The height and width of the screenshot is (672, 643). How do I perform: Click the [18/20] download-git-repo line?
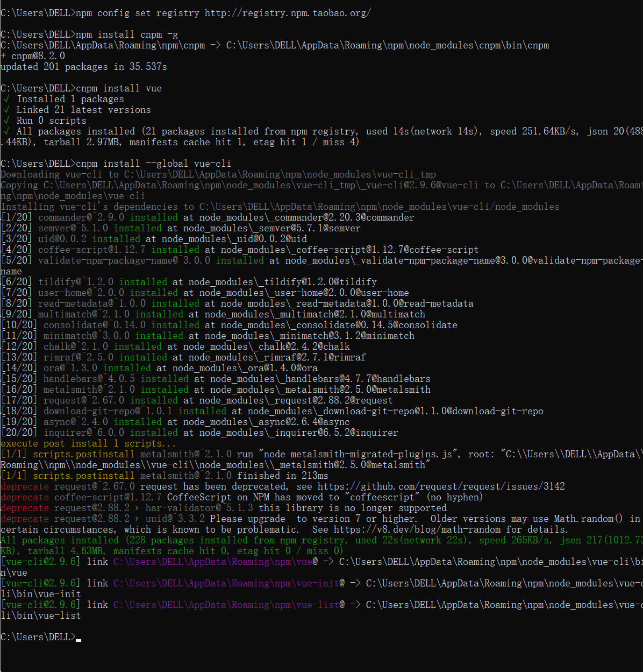click(272, 411)
